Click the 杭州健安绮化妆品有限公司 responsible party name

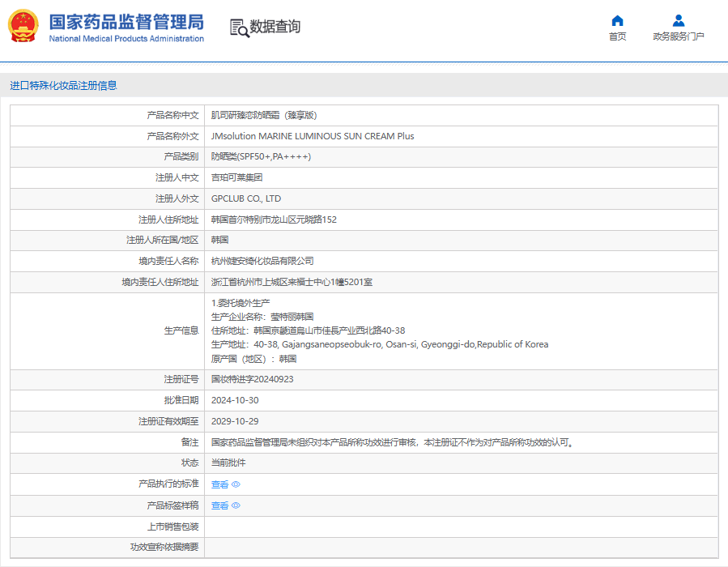pyautogui.click(x=262, y=261)
